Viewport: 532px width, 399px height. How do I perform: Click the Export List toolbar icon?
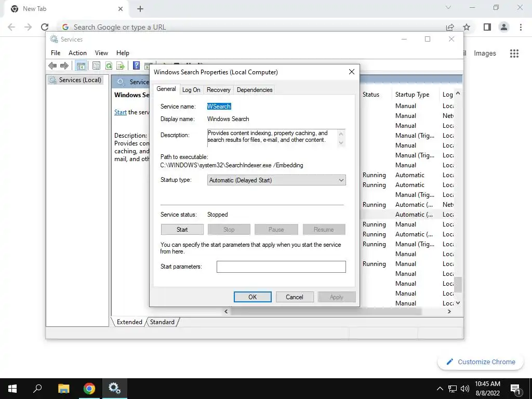click(x=121, y=65)
